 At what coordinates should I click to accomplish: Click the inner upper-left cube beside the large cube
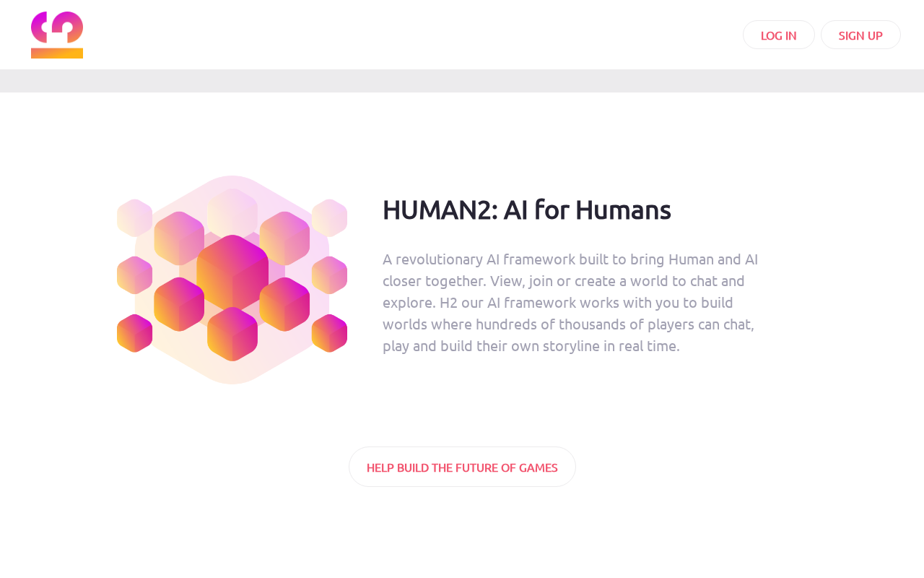(179, 238)
